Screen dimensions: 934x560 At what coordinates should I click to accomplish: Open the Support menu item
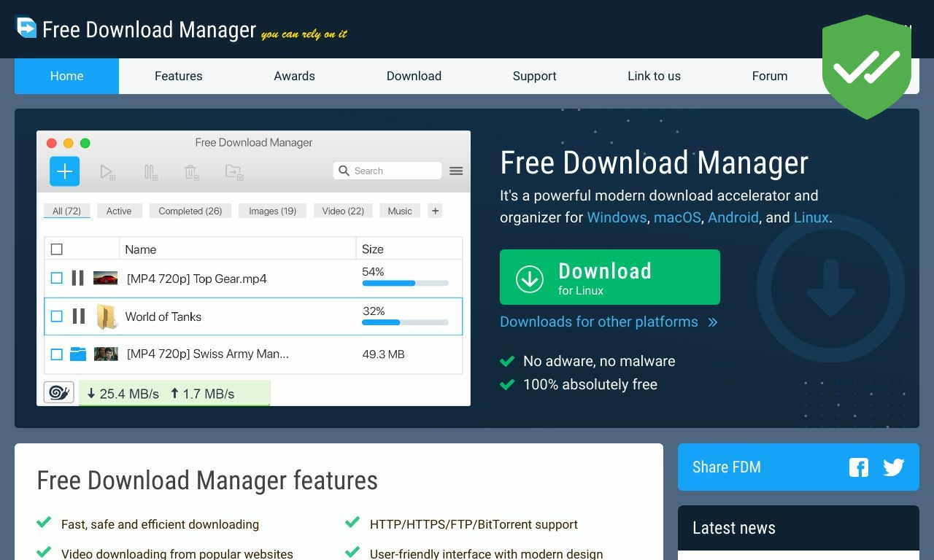535,76
